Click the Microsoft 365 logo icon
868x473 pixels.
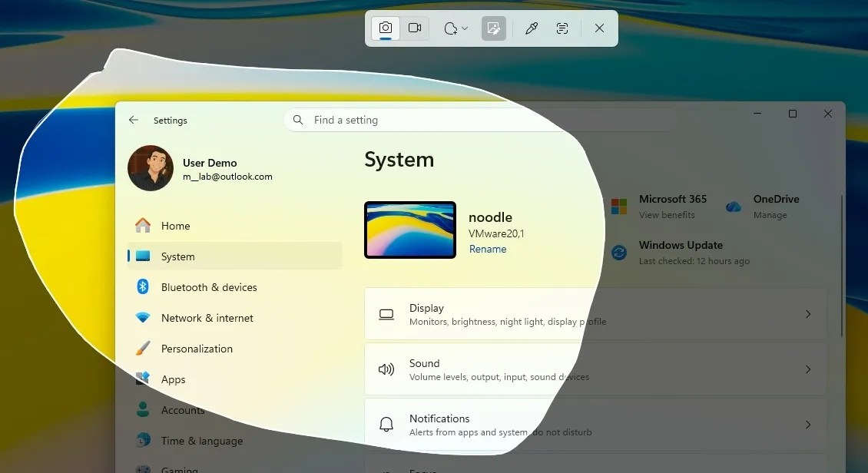coord(619,207)
